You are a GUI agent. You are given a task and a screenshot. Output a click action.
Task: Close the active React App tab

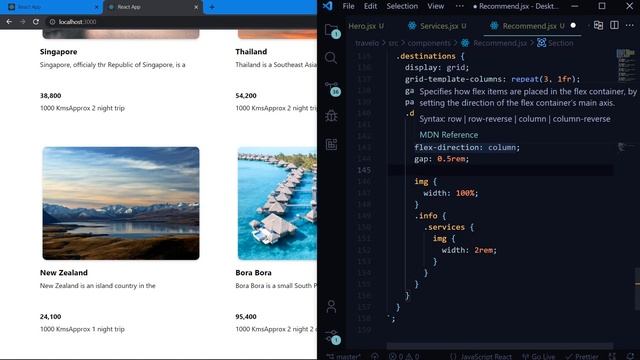point(196,7)
